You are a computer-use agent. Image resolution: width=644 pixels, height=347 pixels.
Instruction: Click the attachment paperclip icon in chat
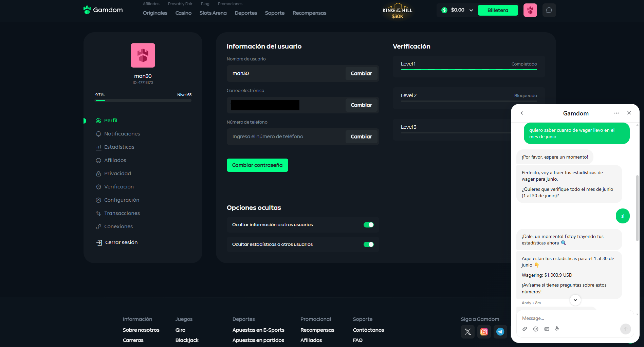click(x=525, y=329)
